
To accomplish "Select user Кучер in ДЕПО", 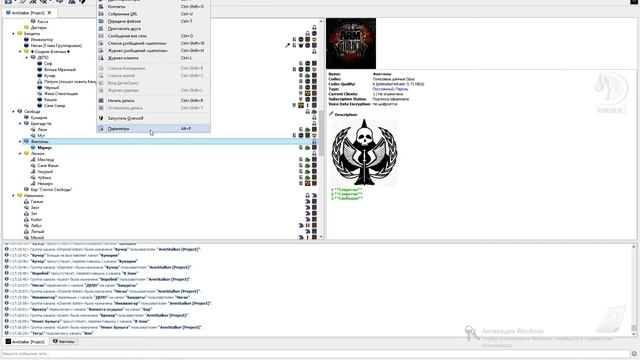I will (49, 76).
